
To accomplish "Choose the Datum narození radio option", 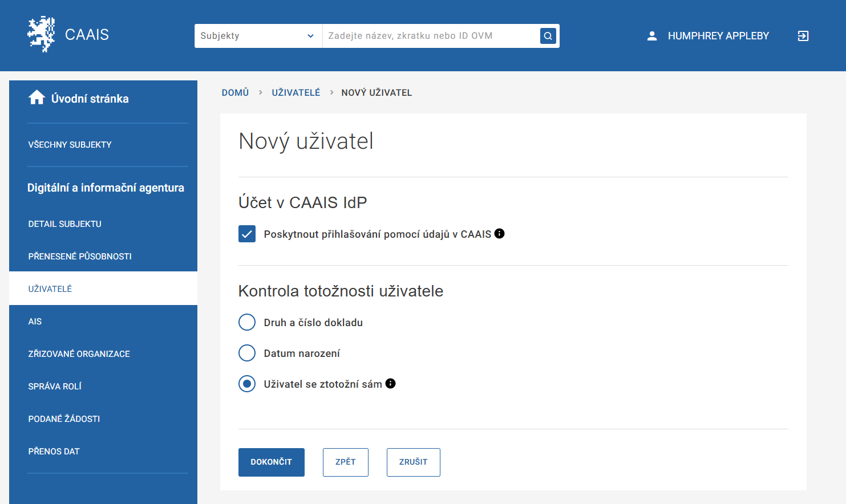I will (x=247, y=353).
